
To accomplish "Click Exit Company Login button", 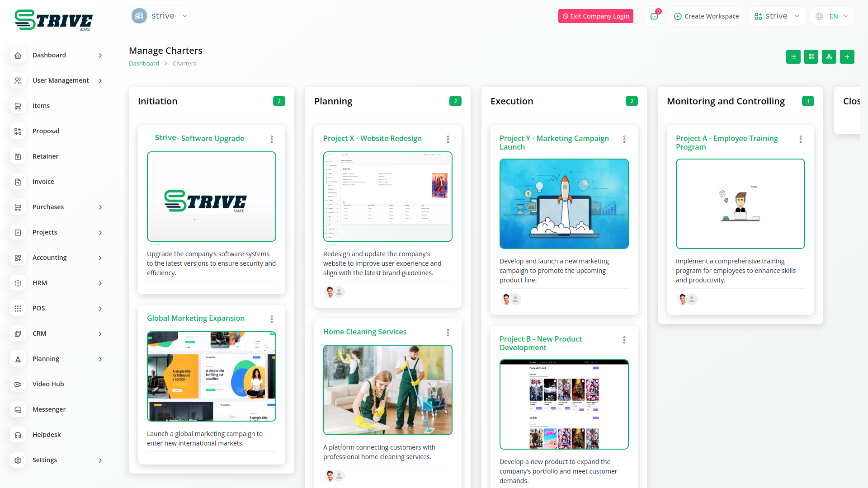I will point(595,16).
